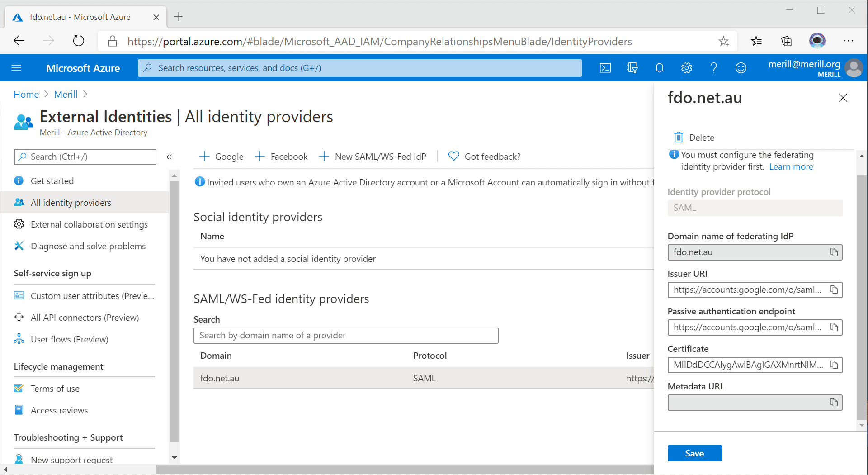Open User flows (Preview)

click(85, 339)
